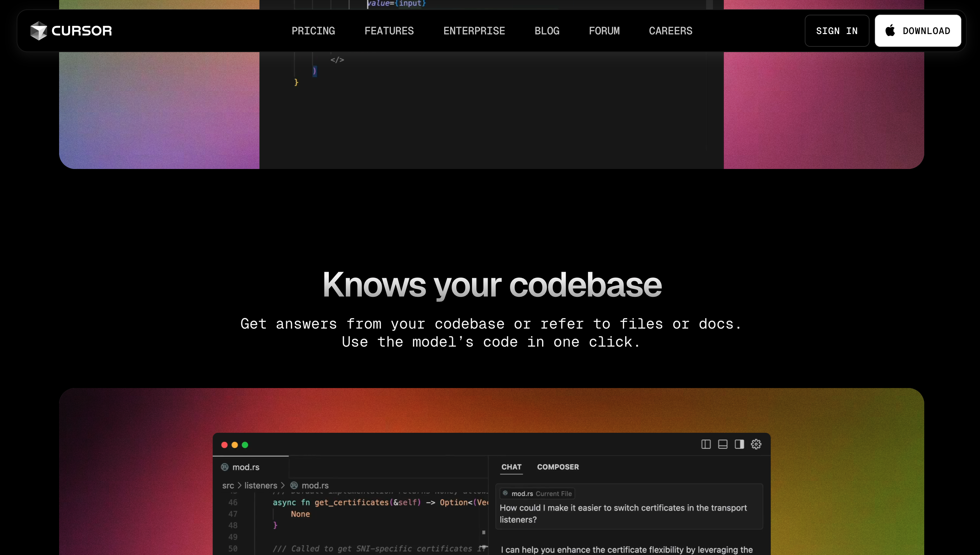The image size is (980, 555).
Task: Expand the chevron after listeners breadcrumb
Action: pyautogui.click(x=283, y=485)
